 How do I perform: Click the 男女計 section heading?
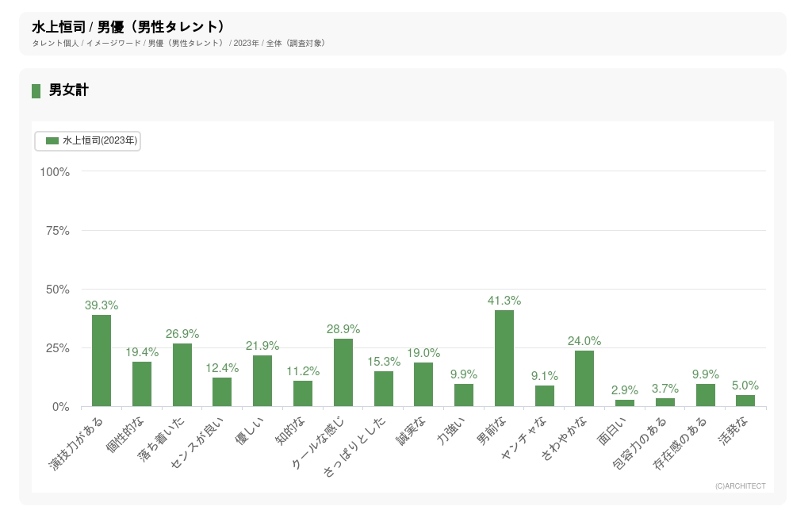click(x=68, y=90)
